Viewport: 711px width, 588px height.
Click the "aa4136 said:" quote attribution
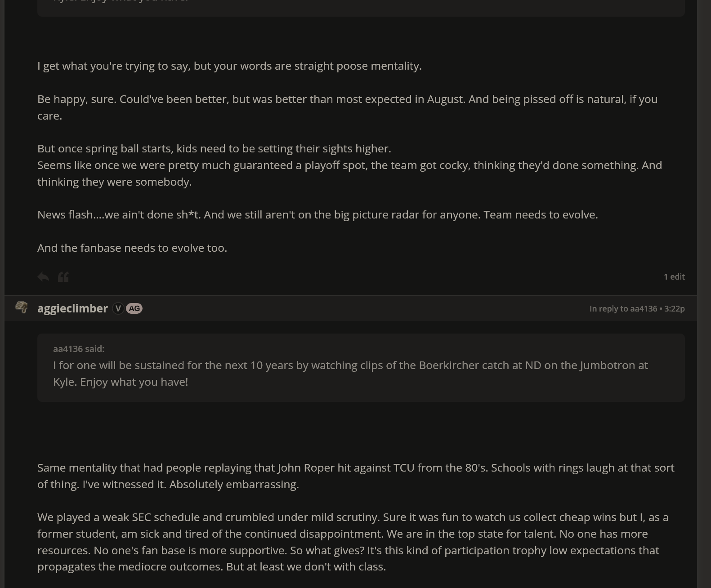[79, 349]
